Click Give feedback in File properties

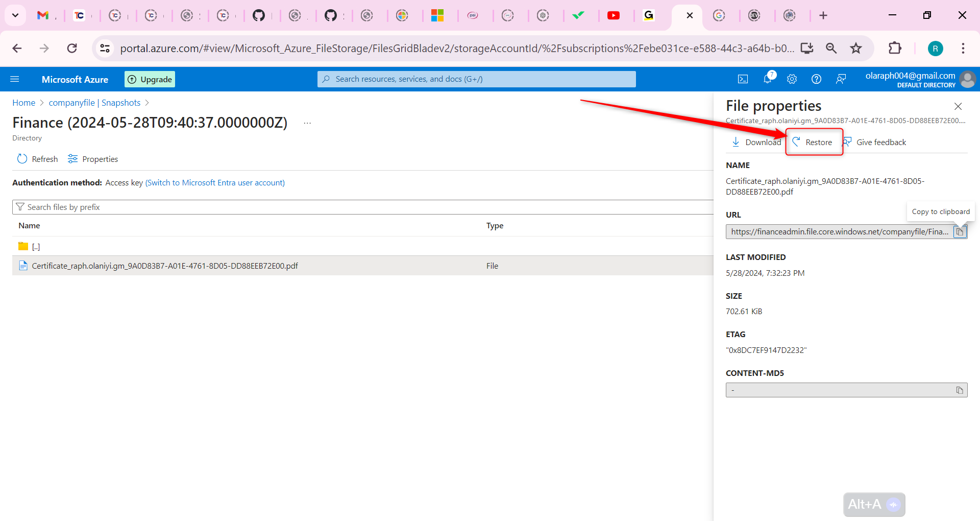[x=874, y=142]
